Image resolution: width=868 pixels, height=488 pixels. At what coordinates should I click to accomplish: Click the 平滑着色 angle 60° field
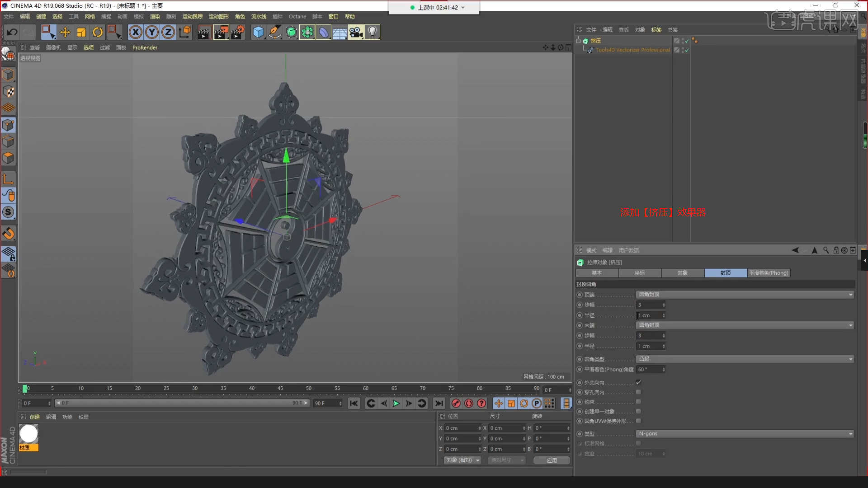[x=651, y=370]
